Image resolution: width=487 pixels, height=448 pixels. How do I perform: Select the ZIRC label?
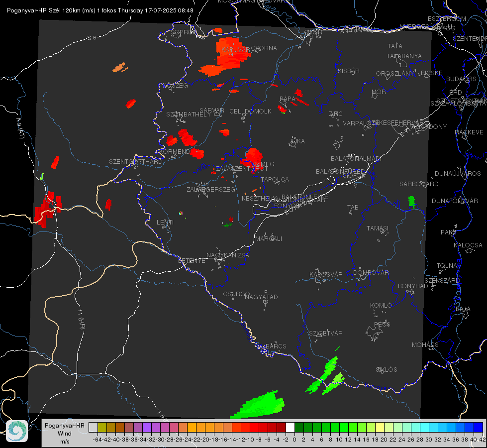click(336, 114)
